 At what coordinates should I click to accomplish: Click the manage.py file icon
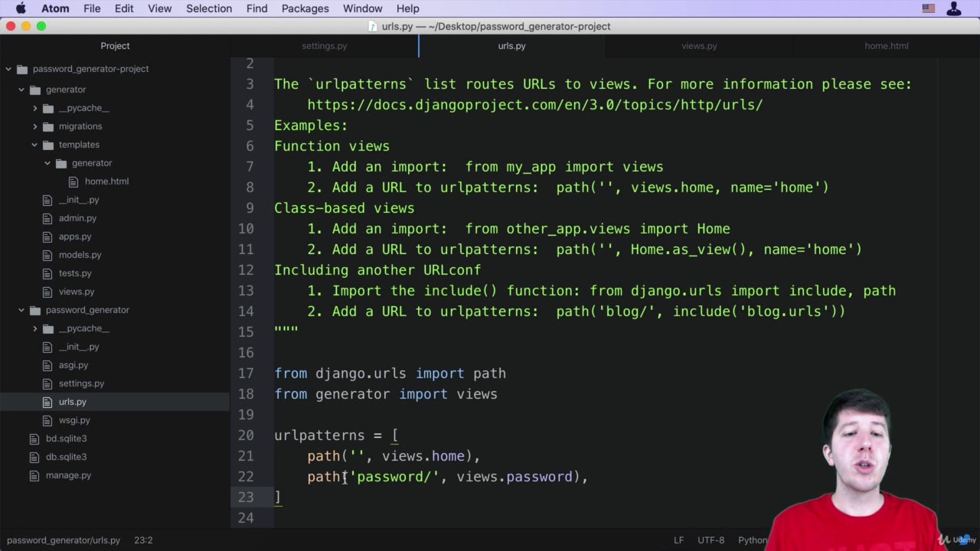click(34, 475)
